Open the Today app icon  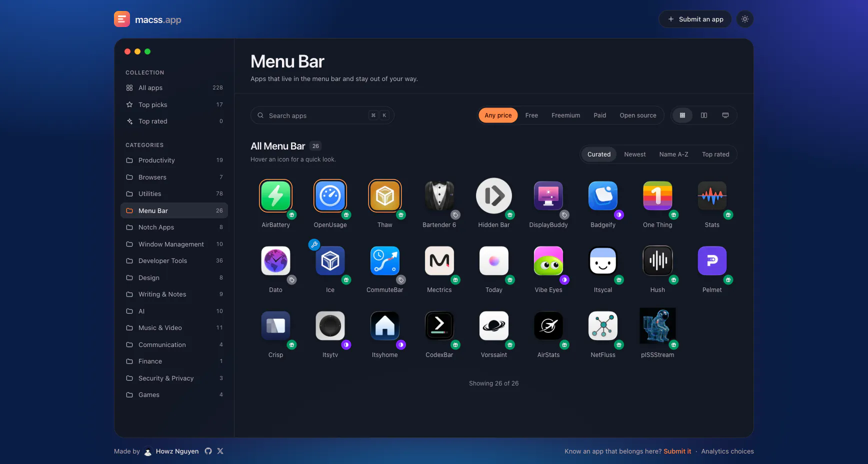[x=494, y=260]
